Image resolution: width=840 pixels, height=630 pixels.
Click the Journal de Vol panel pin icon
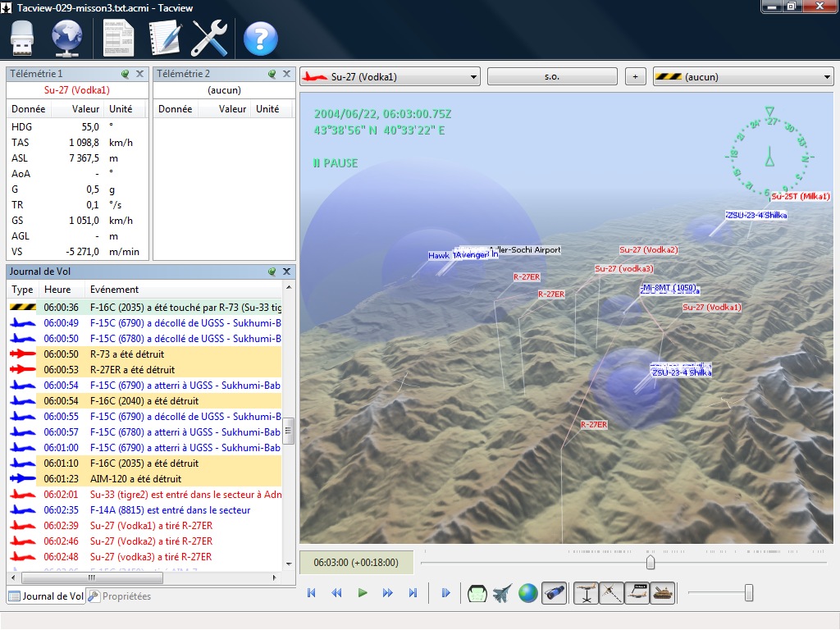[x=272, y=272]
